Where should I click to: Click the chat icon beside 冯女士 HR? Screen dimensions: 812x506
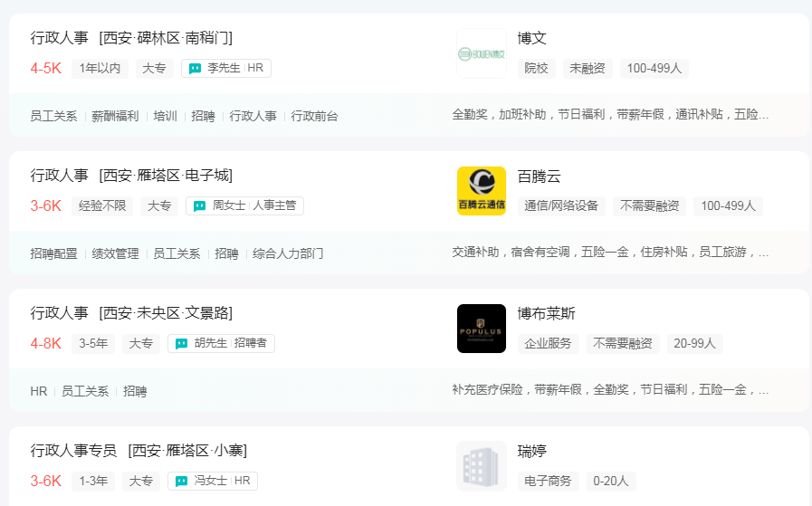point(181,482)
